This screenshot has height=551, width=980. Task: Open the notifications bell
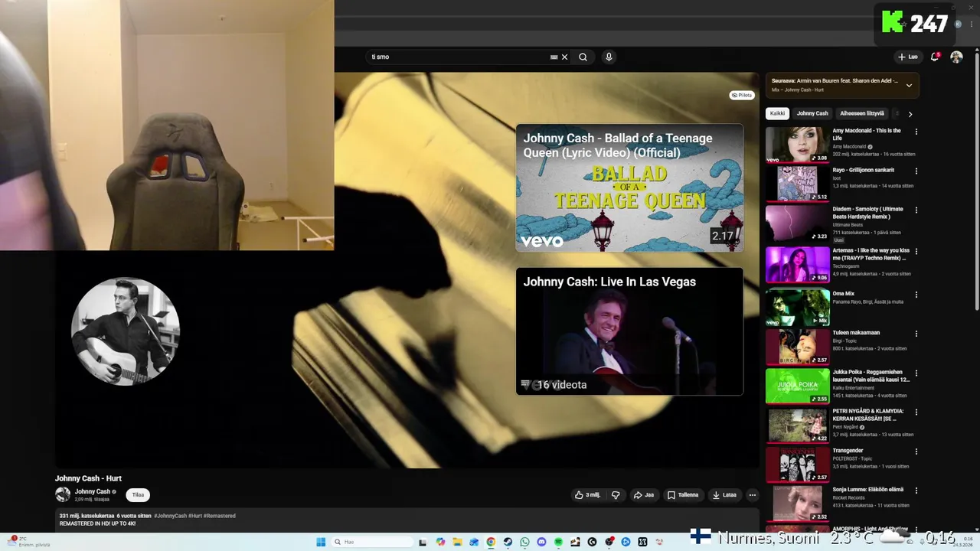coord(935,57)
